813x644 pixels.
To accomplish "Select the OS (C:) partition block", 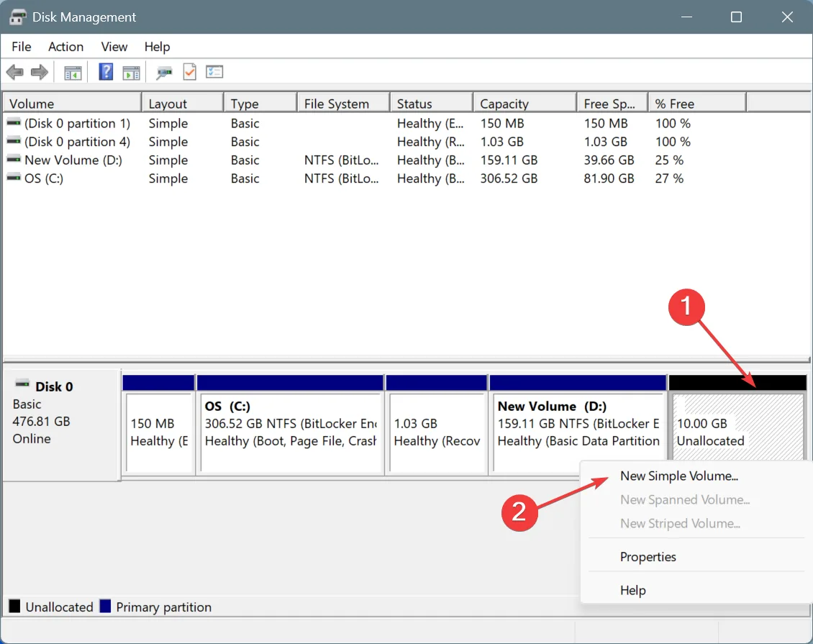I will [x=291, y=424].
